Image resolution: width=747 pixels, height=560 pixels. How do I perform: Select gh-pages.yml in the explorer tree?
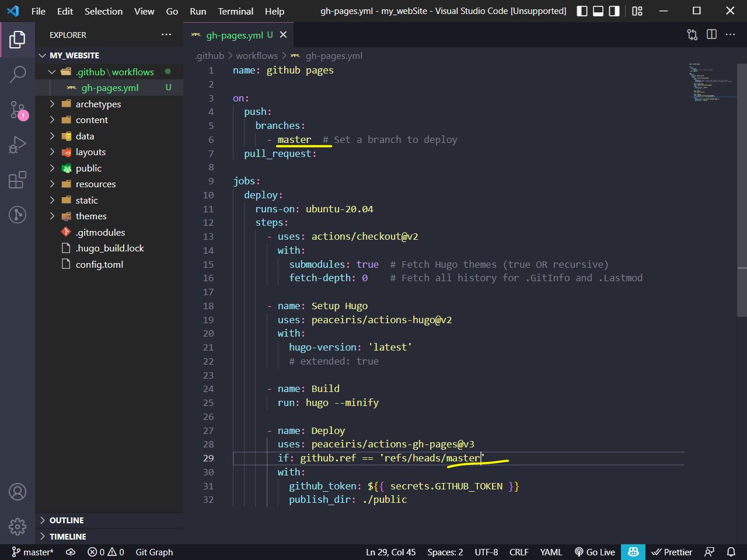coord(109,87)
